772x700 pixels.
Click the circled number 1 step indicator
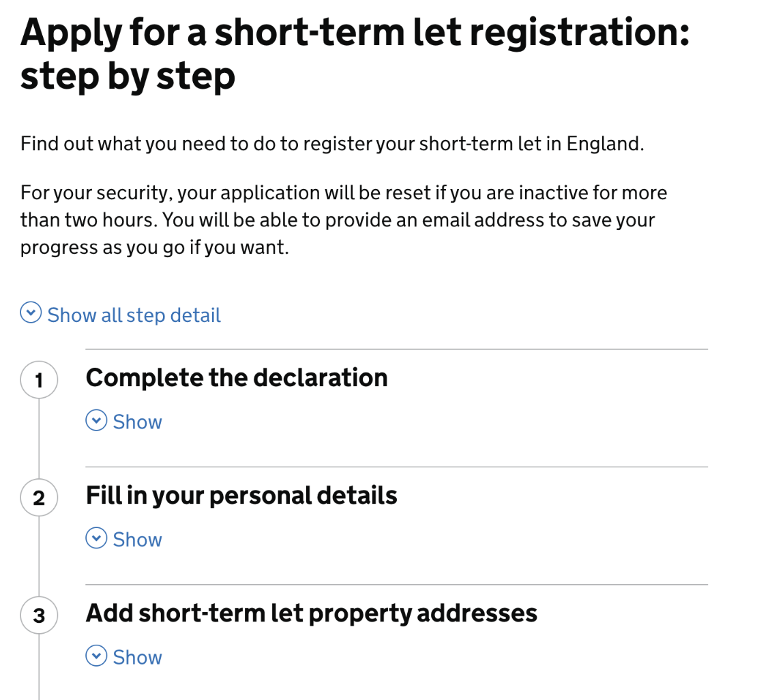(38, 379)
